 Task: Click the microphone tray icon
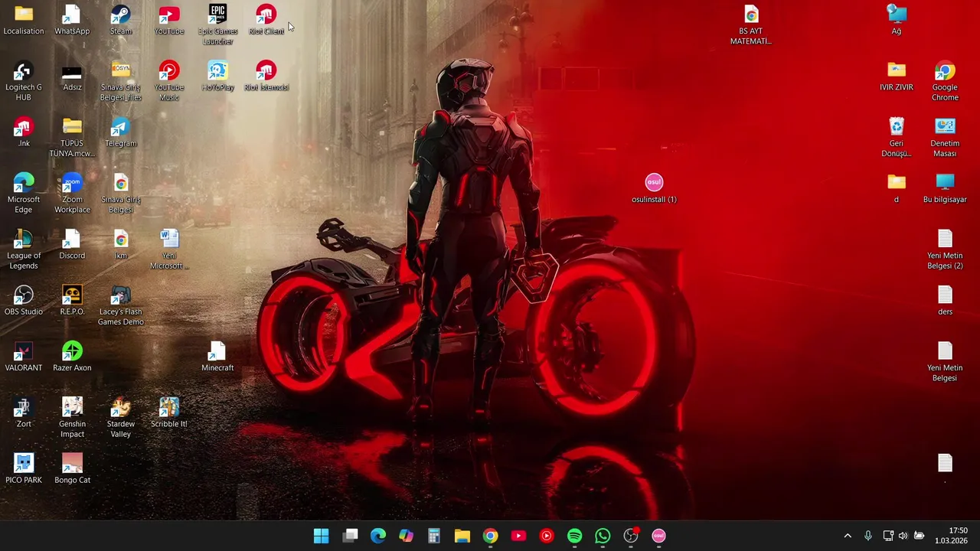pyautogui.click(x=867, y=536)
